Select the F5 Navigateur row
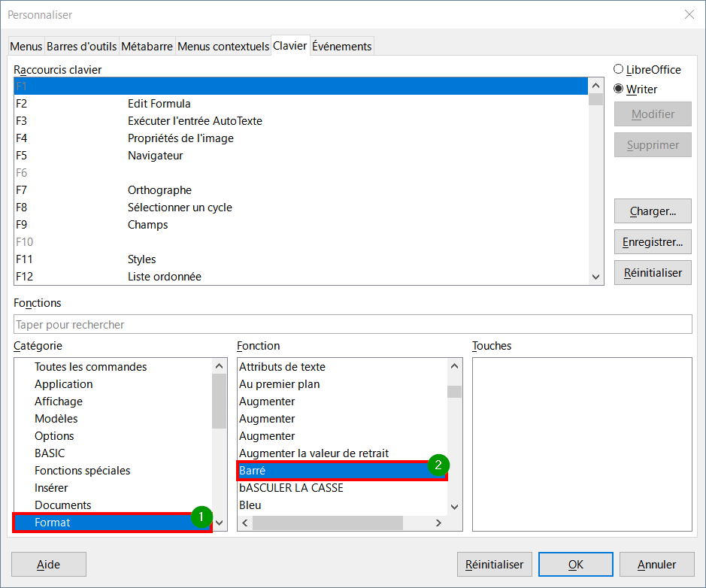706x588 pixels. 301,156
